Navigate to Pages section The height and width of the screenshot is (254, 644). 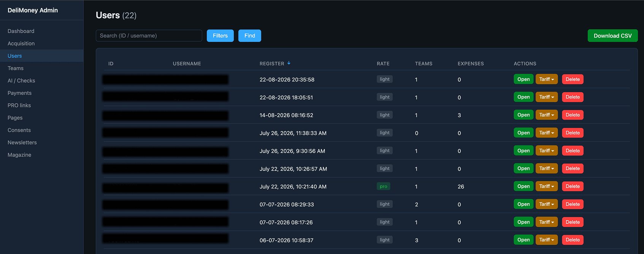(x=15, y=118)
